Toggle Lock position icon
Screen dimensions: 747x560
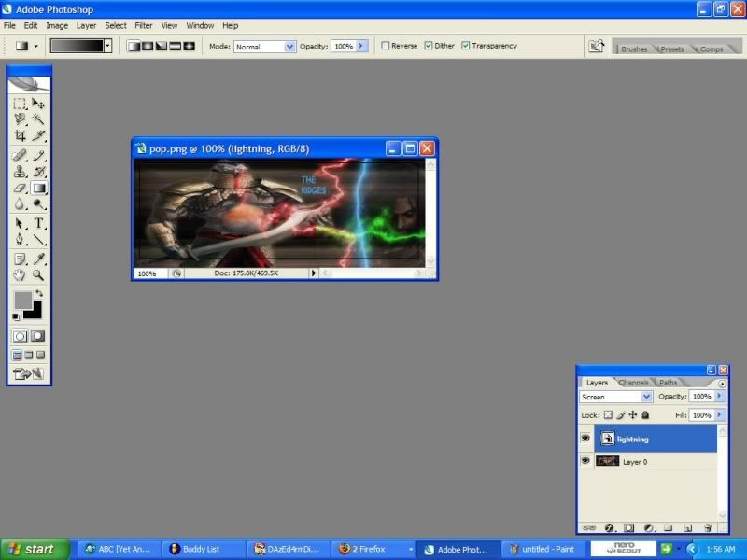pyautogui.click(x=633, y=414)
